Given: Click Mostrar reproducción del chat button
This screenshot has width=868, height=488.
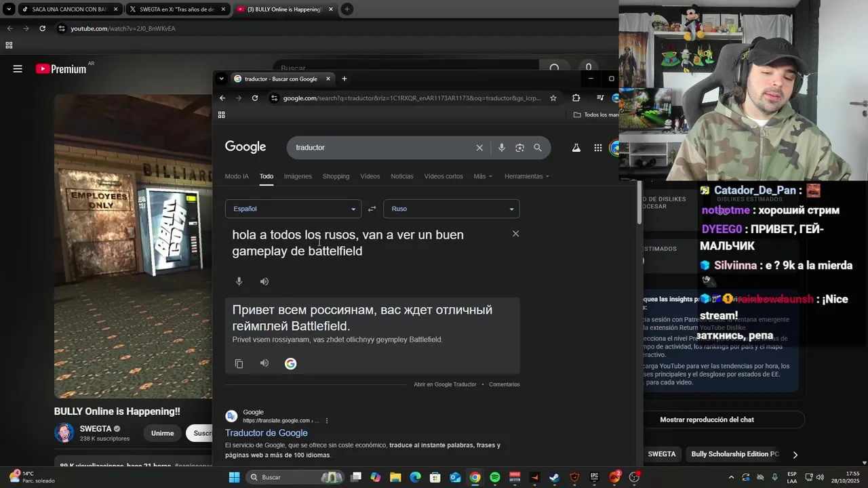Looking at the screenshot, I should click(x=707, y=420).
